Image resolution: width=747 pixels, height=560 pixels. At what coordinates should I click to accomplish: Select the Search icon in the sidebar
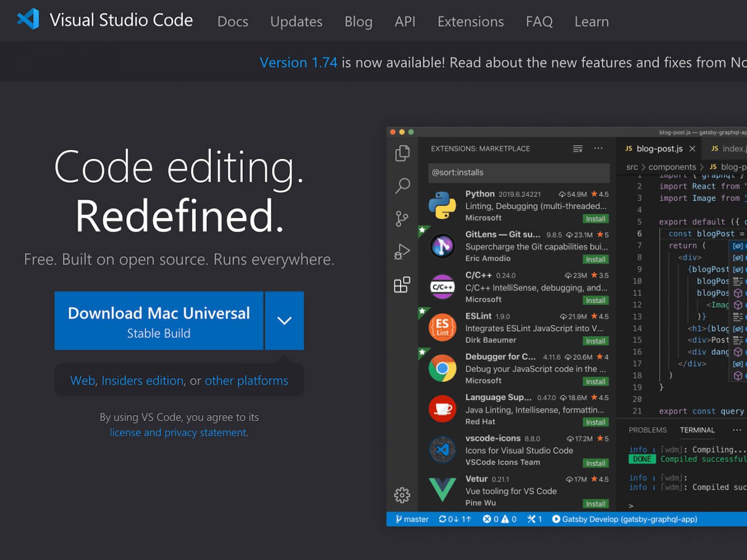403,186
